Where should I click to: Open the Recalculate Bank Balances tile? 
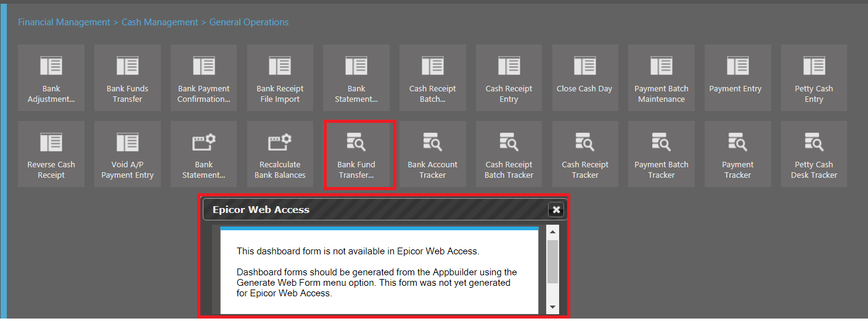click(280, 154)
